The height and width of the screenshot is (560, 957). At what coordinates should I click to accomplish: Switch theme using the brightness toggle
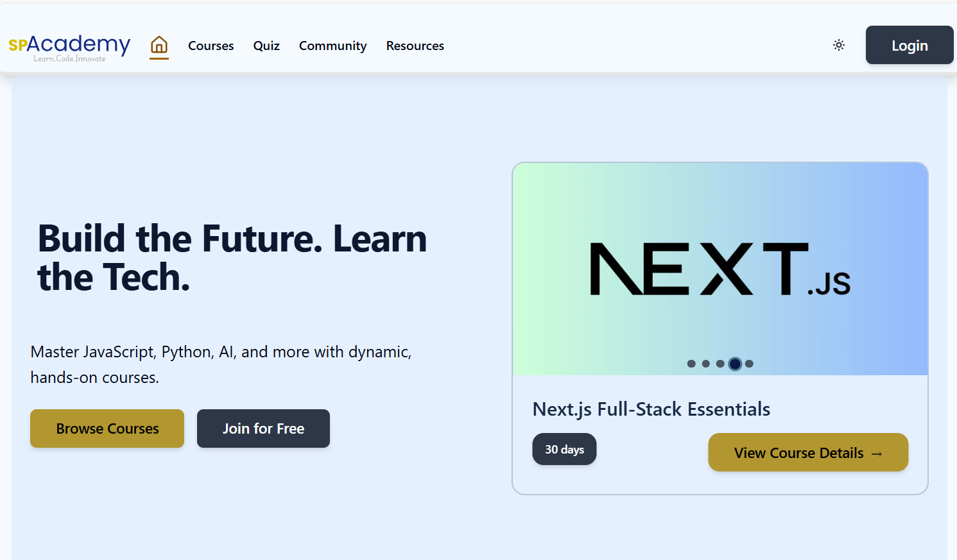[x=839, y=45]
